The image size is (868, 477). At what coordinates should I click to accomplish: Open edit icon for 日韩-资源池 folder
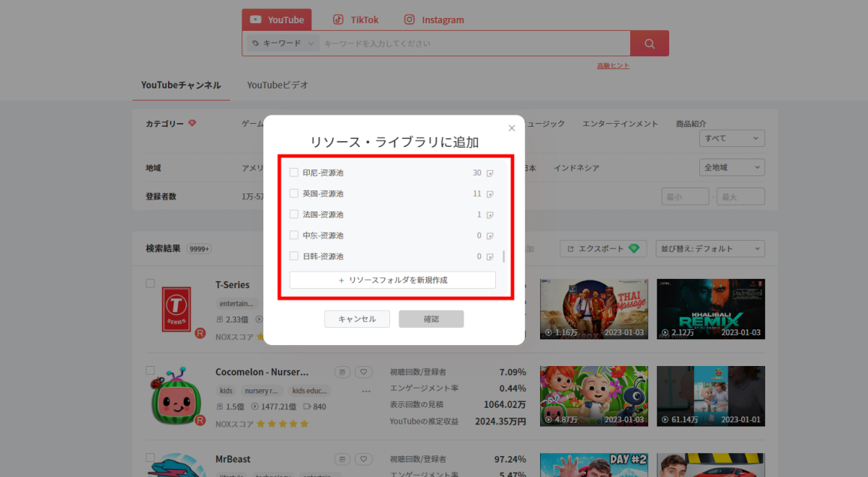coord(490,256)
